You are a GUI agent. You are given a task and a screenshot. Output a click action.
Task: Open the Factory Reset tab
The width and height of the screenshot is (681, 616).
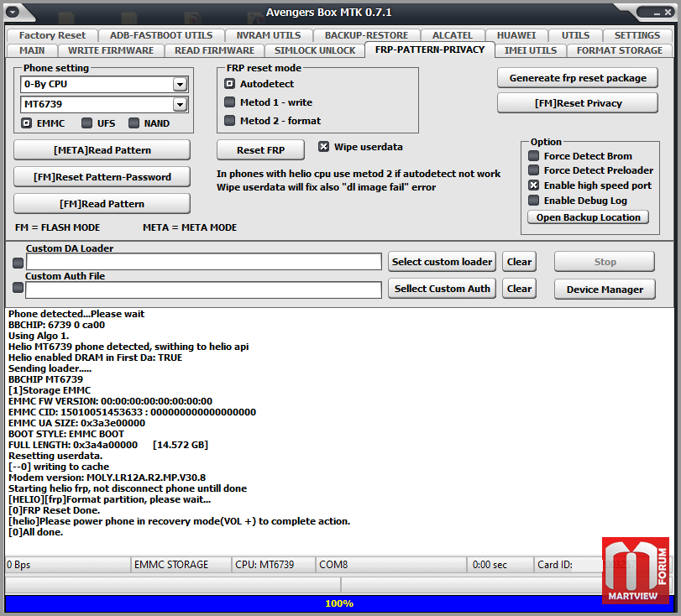[52, 35]
